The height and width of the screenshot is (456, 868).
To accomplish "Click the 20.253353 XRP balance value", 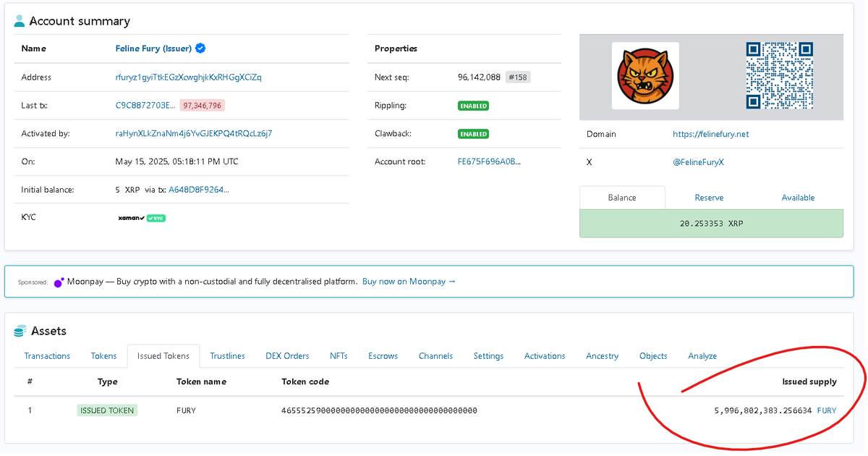I will (711, 224).
